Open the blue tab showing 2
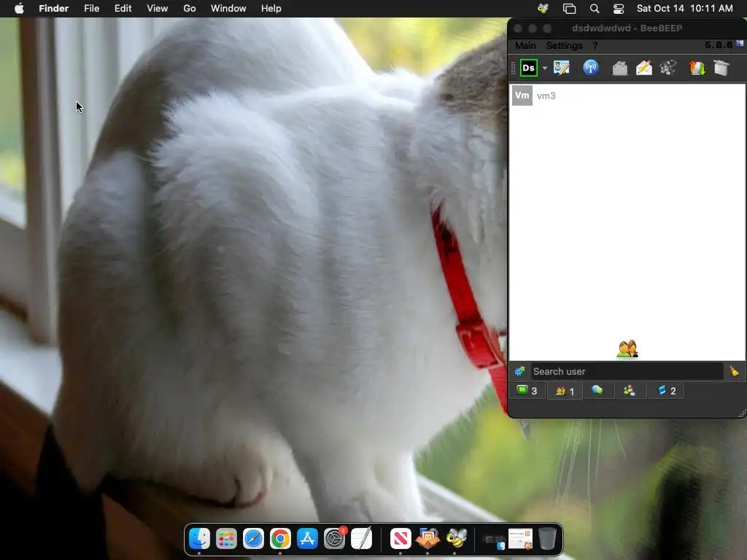747x560 pixels. point(667,391)
